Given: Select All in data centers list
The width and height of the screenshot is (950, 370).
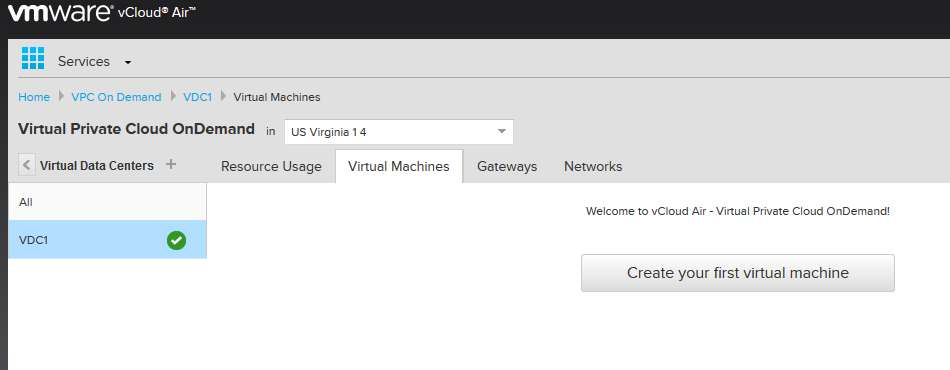Looking at the screenshot, I should (107, 202).
